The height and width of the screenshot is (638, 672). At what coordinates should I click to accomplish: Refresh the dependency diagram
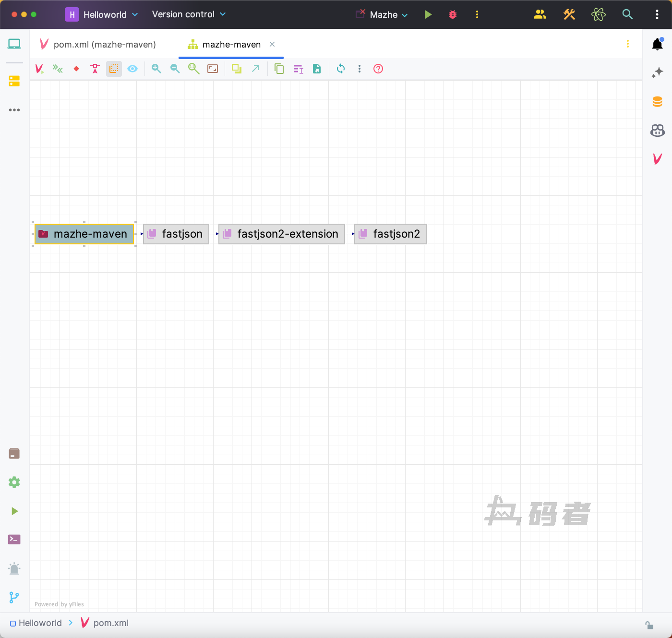pos(341,69)
